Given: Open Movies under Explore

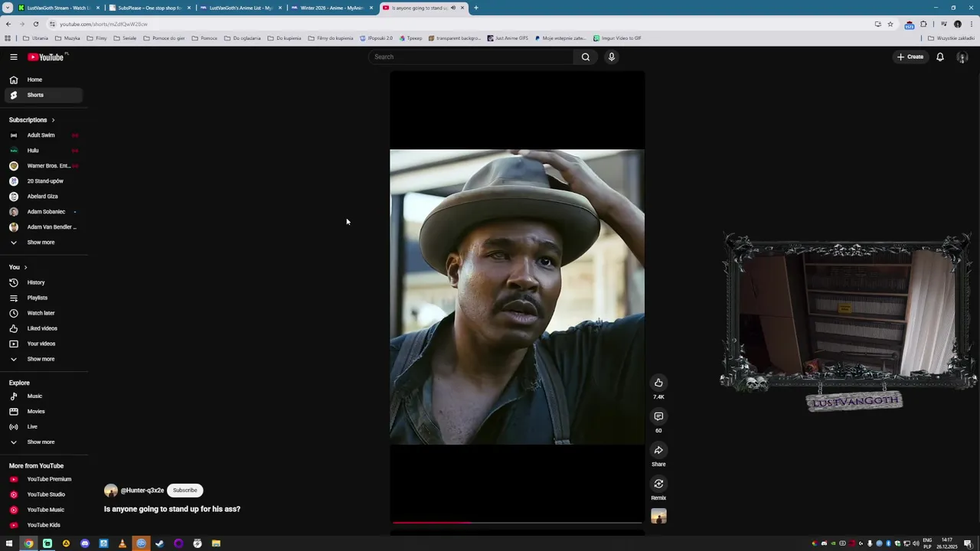Looking at the screenshot, I should point(44,412).
